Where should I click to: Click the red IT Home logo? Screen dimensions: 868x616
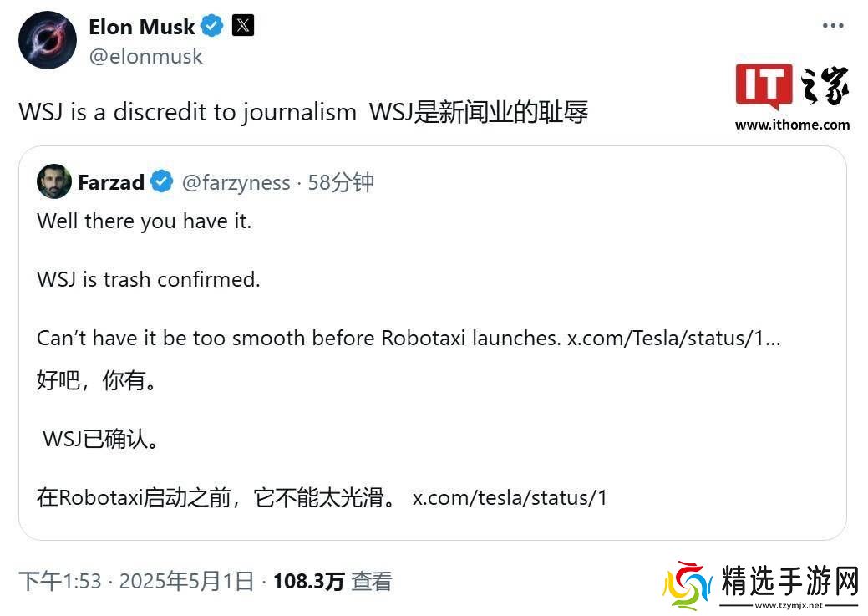(x=764, y=86)
